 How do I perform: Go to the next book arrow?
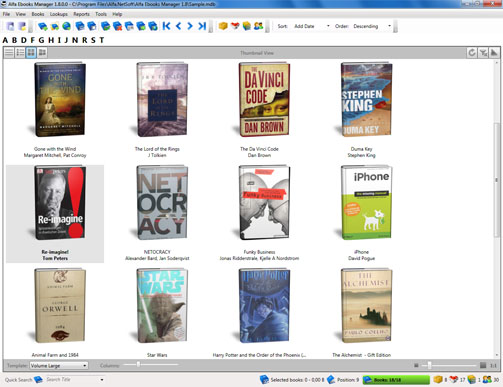click(190, 26)
